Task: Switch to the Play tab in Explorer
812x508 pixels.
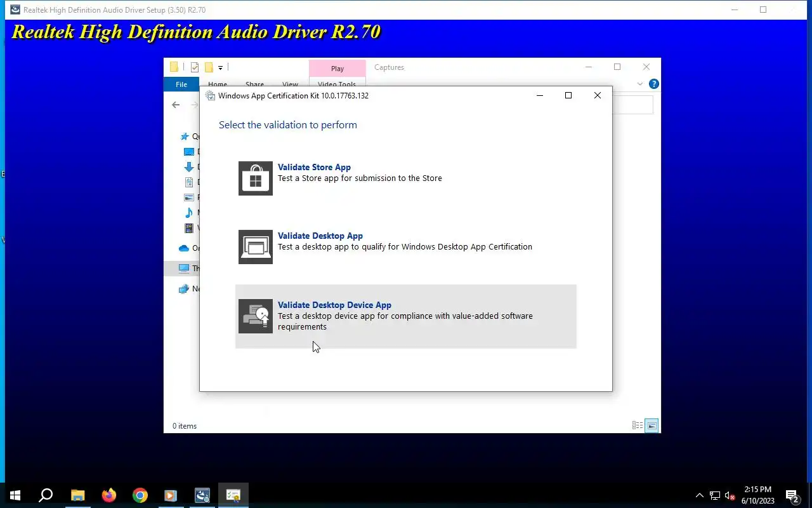Action: pos(337,69)
